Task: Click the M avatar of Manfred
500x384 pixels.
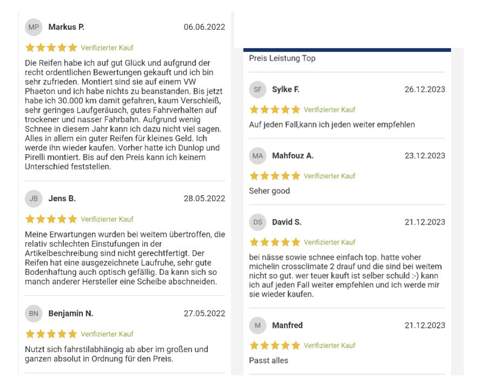Action: (x=258, y=325)
